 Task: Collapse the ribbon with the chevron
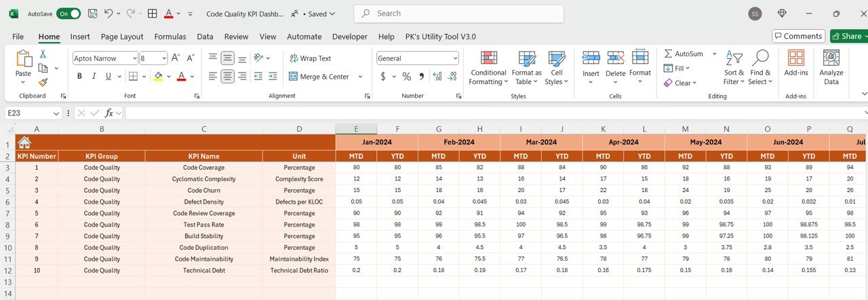pyautogui.click(x=864, y=94)
